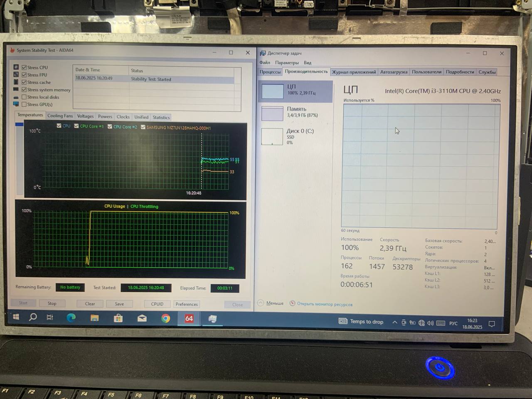Toggle the CPU Core #1 graph checkbox

point(76,126)
